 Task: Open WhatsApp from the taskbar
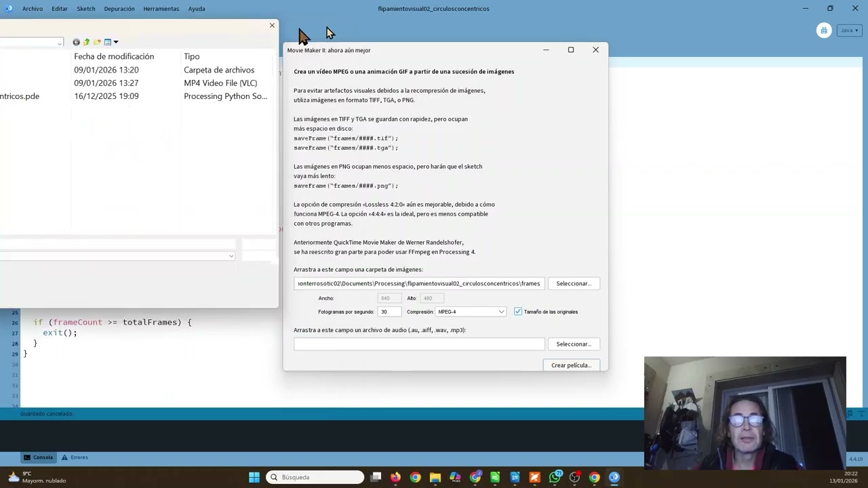point(555,477)
